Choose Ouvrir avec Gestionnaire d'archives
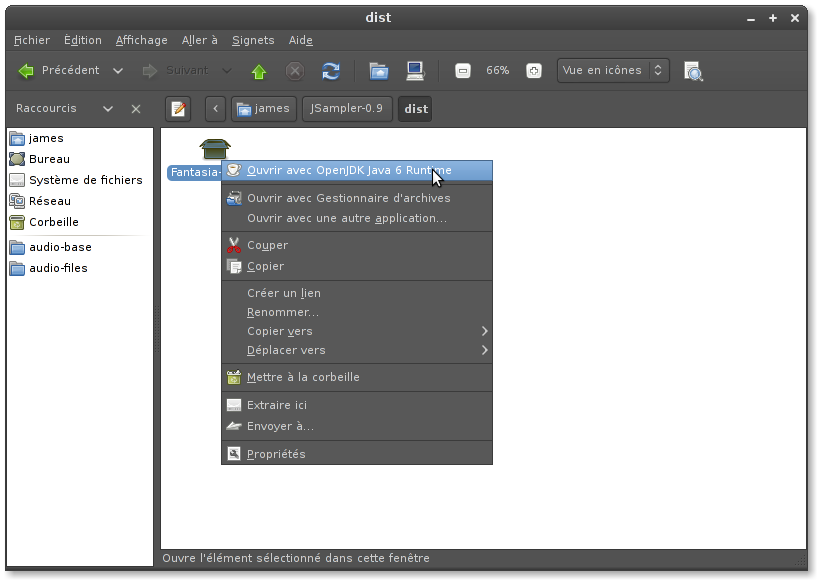Screen dimensions: 817x580 pos(357,198)
